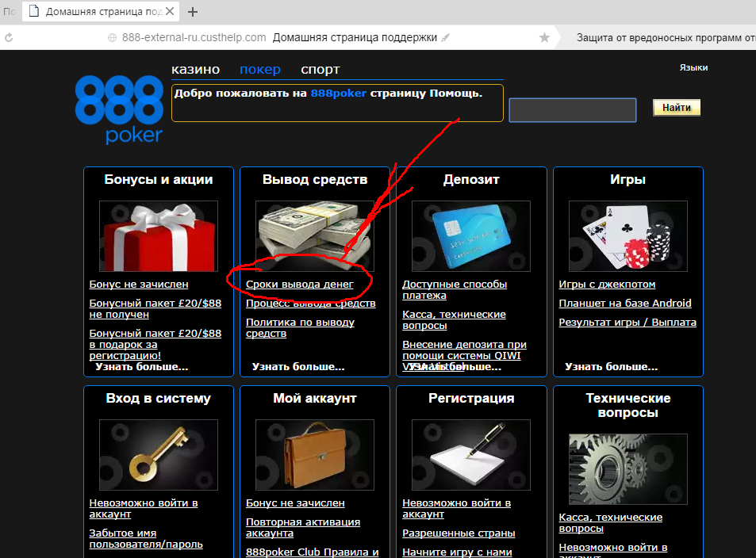
Task: Switch to the казино tab
Action: point(196,70)
